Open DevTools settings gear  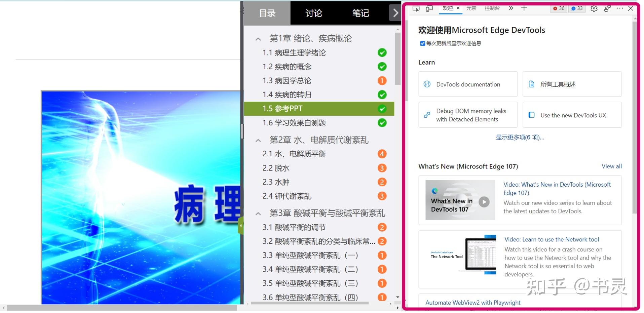[594, 8]
